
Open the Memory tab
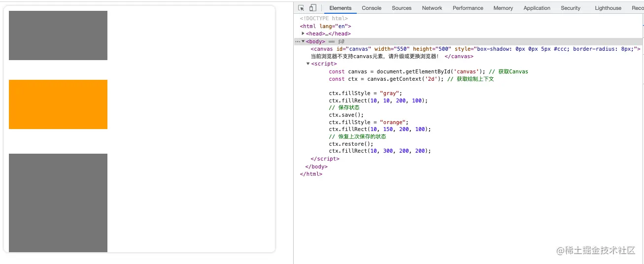pyautogui.click(x=503, y=8)
